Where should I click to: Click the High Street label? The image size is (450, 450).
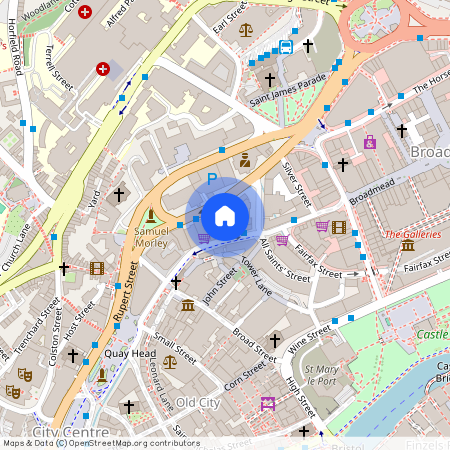click(300, 397)
